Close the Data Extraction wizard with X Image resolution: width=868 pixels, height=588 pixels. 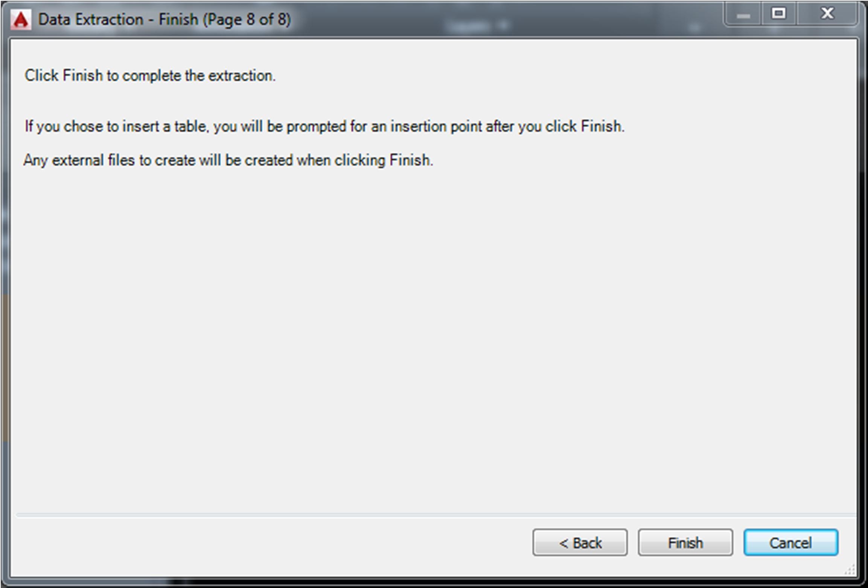827,14
